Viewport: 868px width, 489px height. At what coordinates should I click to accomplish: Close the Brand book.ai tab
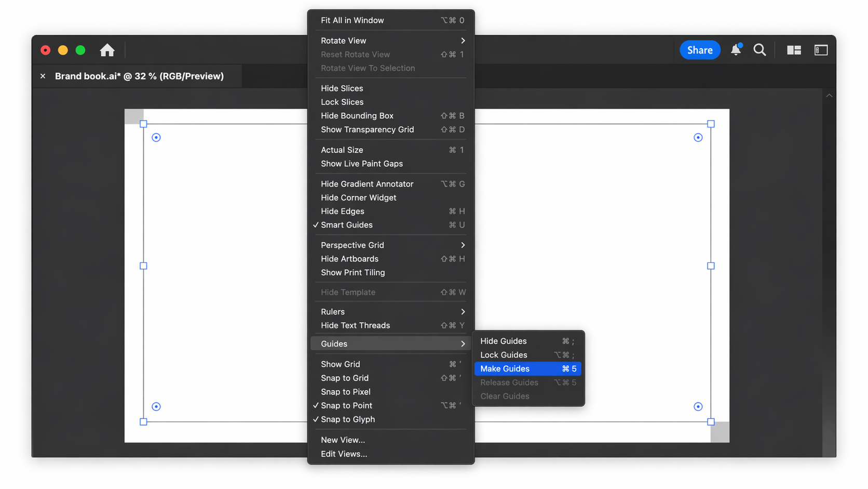(43, 76)
